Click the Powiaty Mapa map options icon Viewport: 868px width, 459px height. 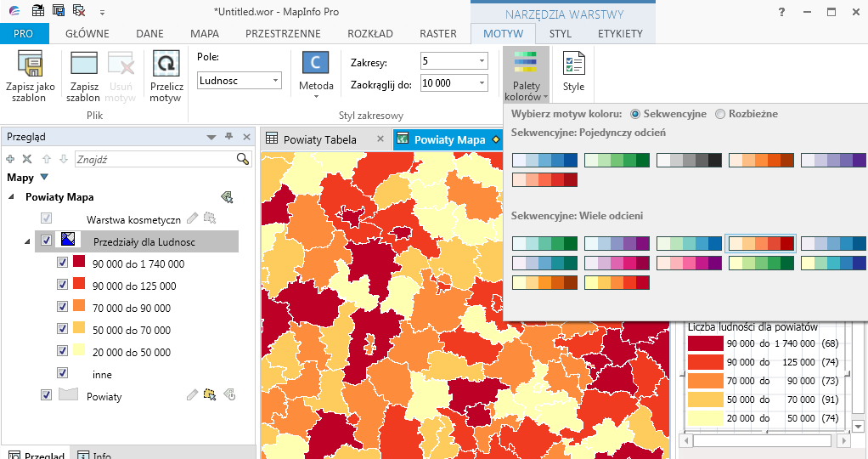point(227,197)
